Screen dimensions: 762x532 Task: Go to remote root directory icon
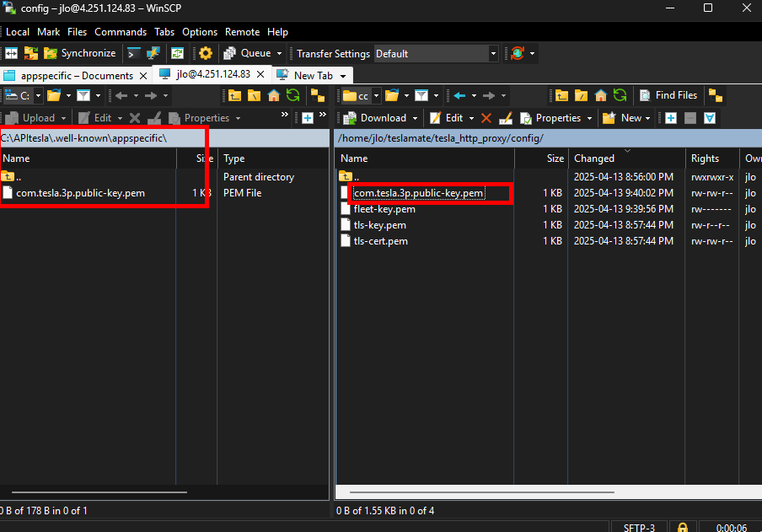click(582, 96)
